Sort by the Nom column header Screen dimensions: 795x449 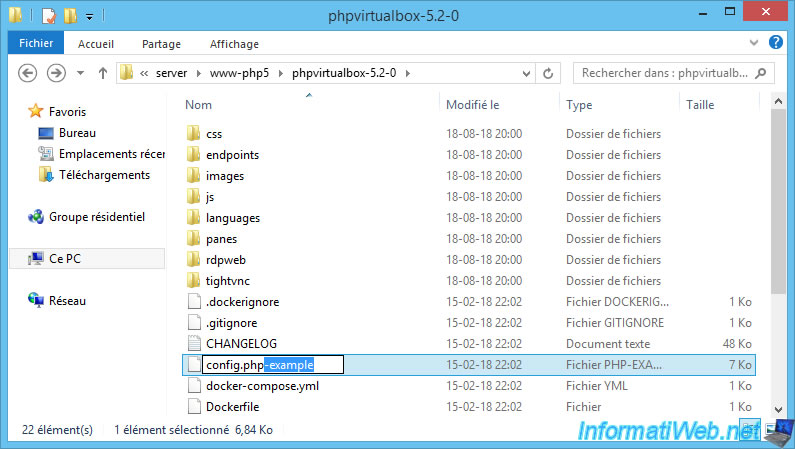(x=198, y=105)
